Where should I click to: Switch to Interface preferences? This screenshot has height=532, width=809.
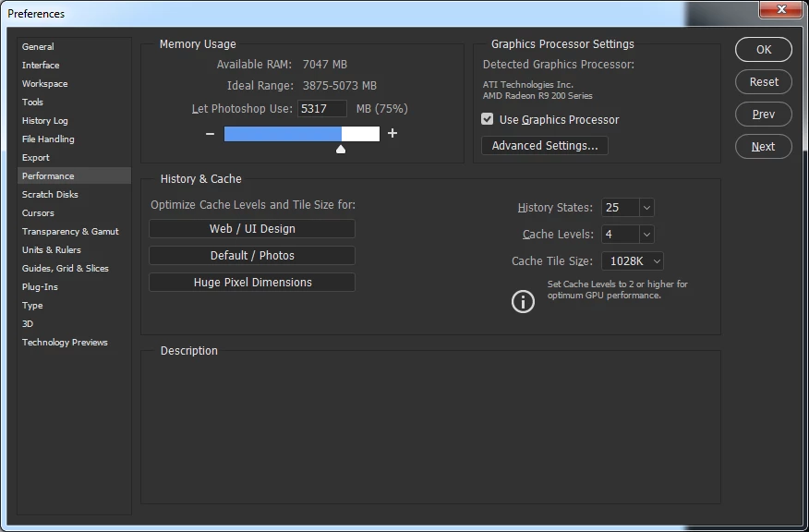[x=74, y=65]
